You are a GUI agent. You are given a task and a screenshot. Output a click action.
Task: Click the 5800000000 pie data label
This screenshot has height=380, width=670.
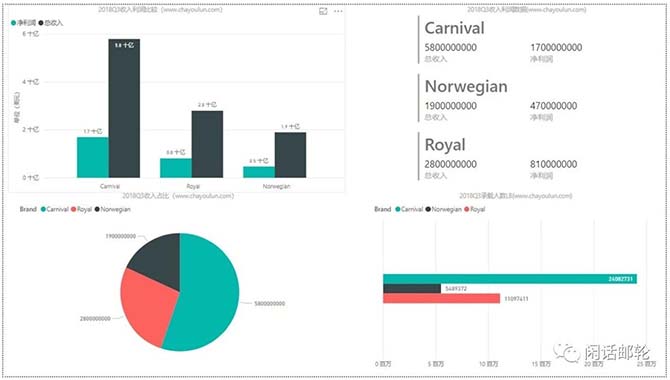point(270,303)
